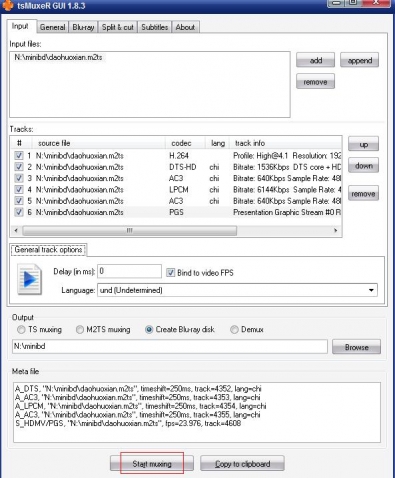Click the tracks list left scroll arrow
395x478 pixels.
pyautogui.click(x=16, y=230)
